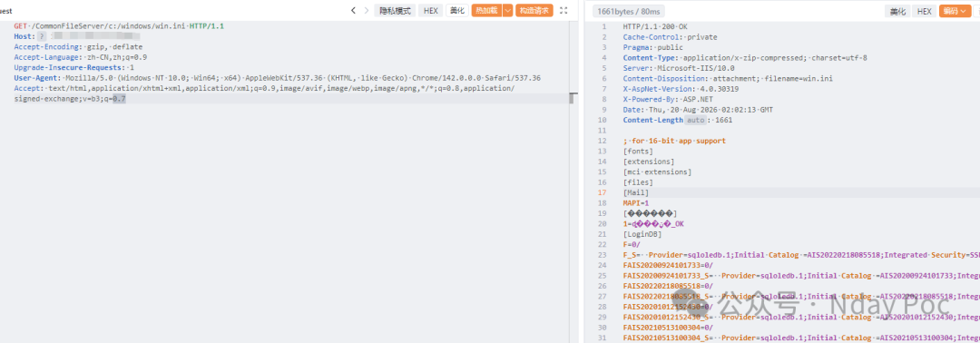Switch request view to HEX
Screen dimensions: 980x343
(x=431, y=11)
